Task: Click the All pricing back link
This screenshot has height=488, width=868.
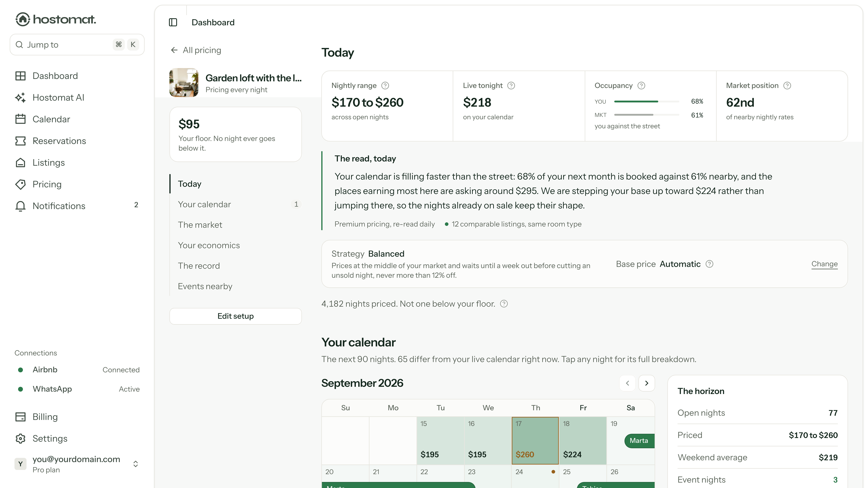Action: tap(196, 50)
